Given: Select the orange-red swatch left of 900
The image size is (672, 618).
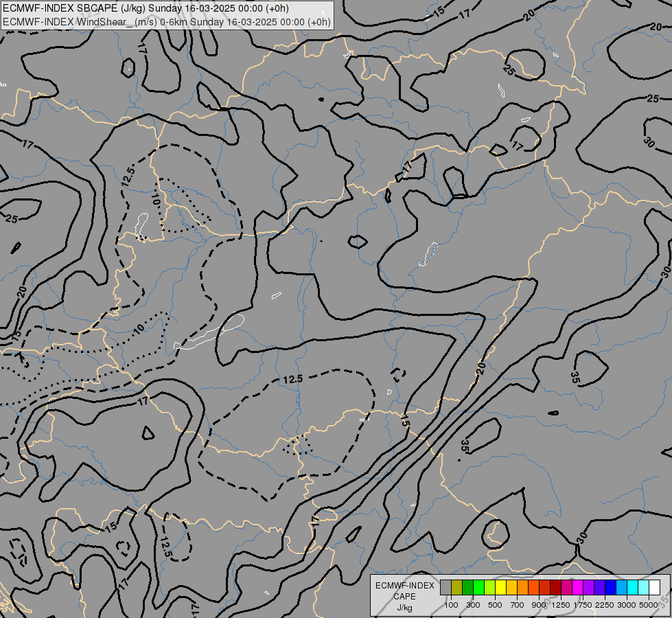Looking at the screenshot, I should 533,587.
